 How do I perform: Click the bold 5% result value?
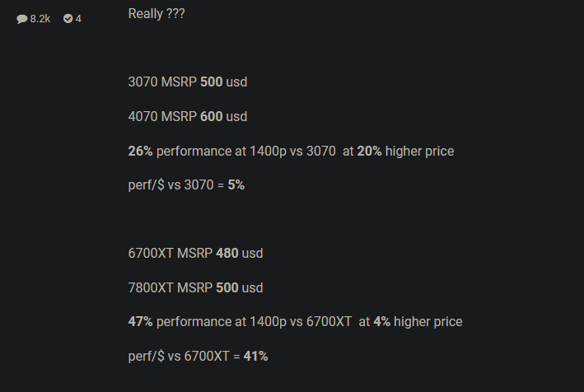coord(236,185)
